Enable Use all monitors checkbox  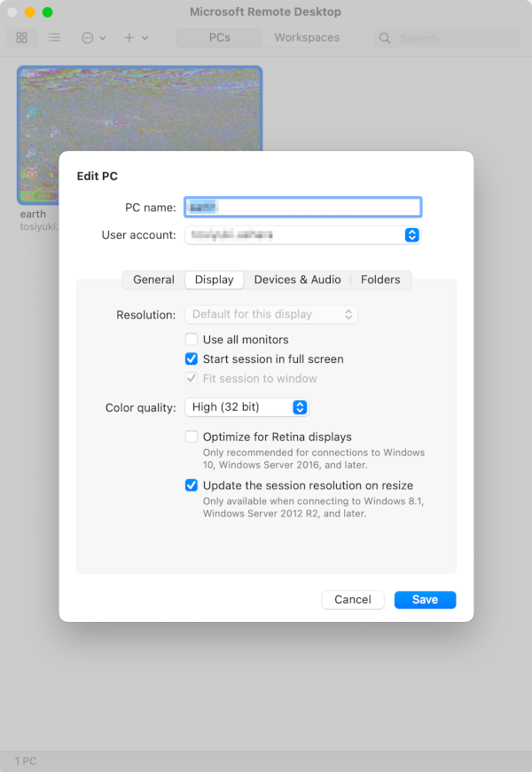[x=192, y=340]
